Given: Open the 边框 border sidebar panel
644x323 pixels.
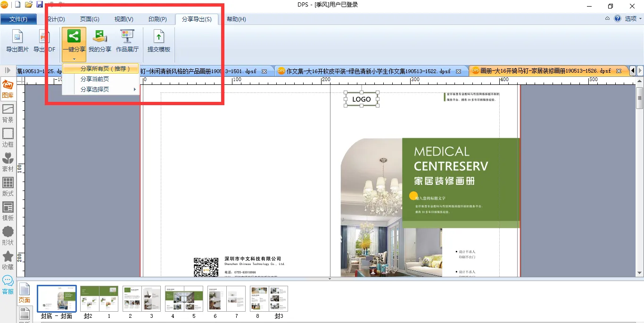Looking at the screenshot, I should pos(8,138).
